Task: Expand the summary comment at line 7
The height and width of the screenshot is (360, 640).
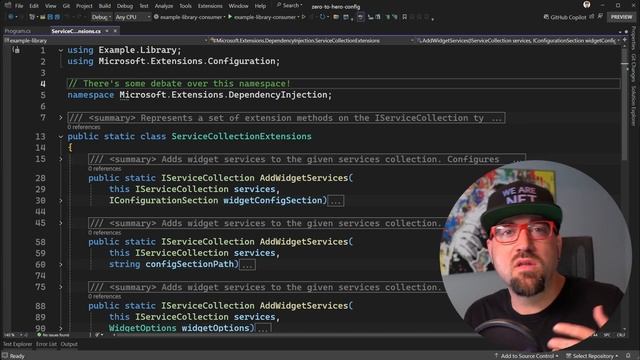Action: [60, 118]
